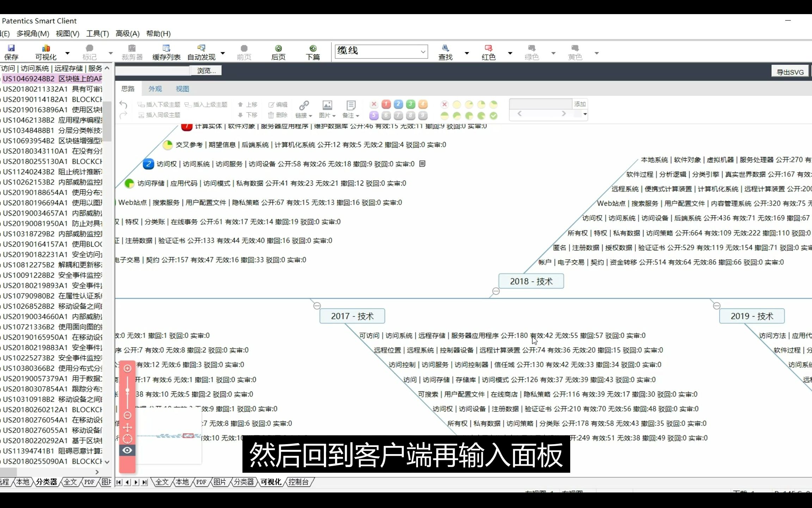Open the tag list dropdown below 添加
This screenshot has width=812, height=508.
585,114
